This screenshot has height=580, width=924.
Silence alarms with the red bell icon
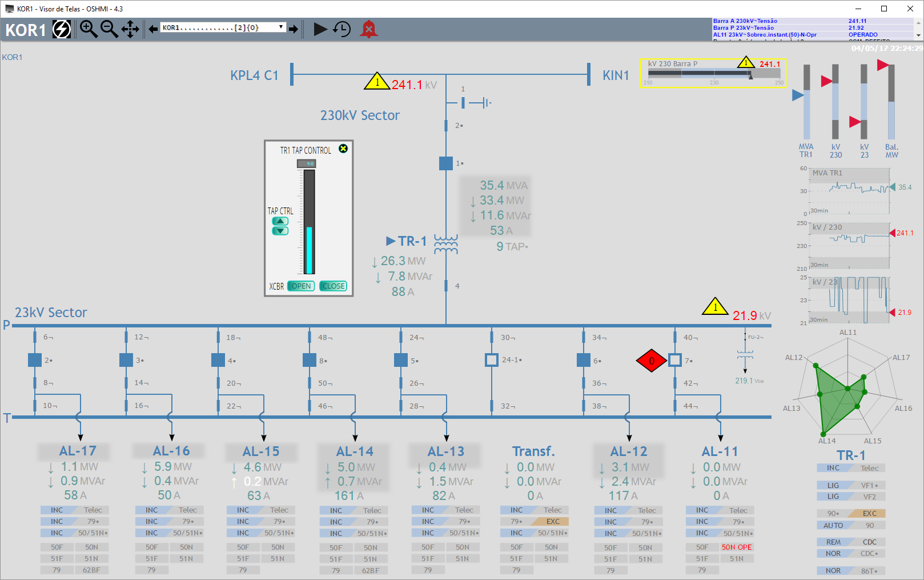[368, 30]
